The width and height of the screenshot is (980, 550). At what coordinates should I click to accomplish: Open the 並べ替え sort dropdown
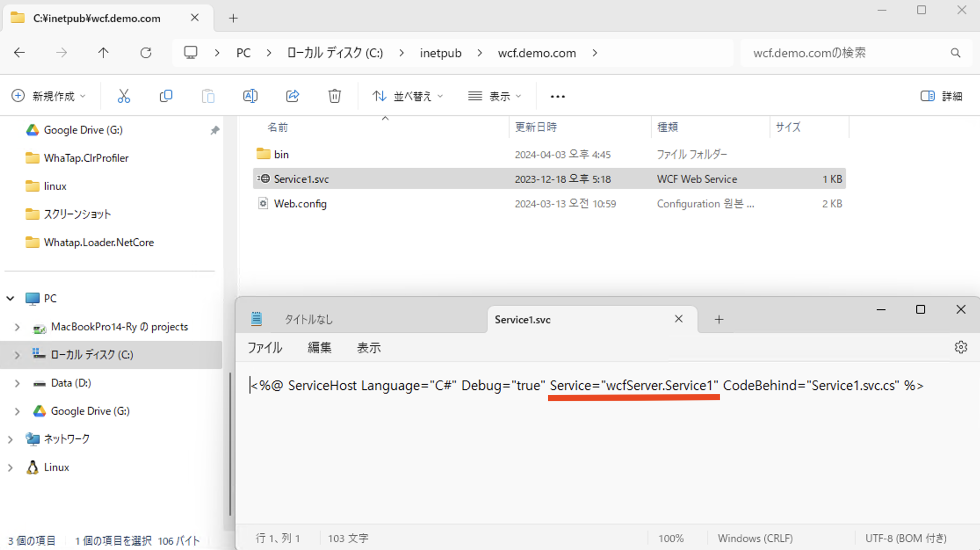point(407,96)
